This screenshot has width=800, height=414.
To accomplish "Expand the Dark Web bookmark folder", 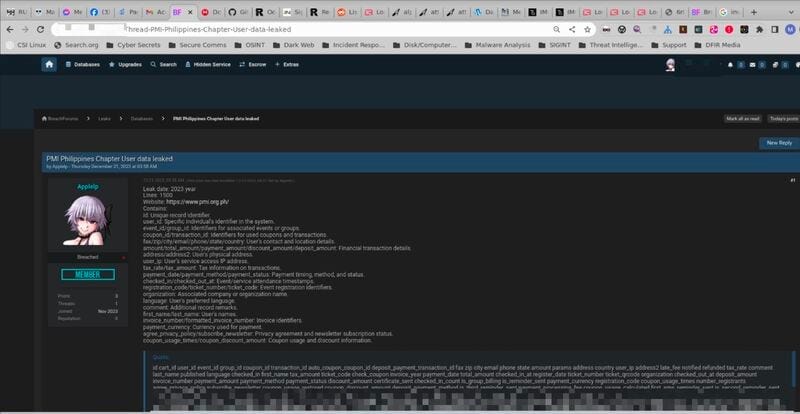I will point(293,45).
